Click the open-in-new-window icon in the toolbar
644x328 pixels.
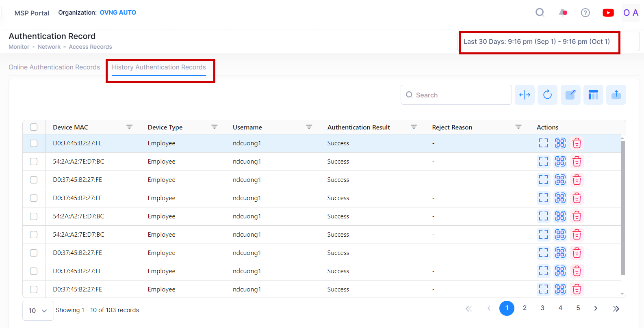coord(570,95)
